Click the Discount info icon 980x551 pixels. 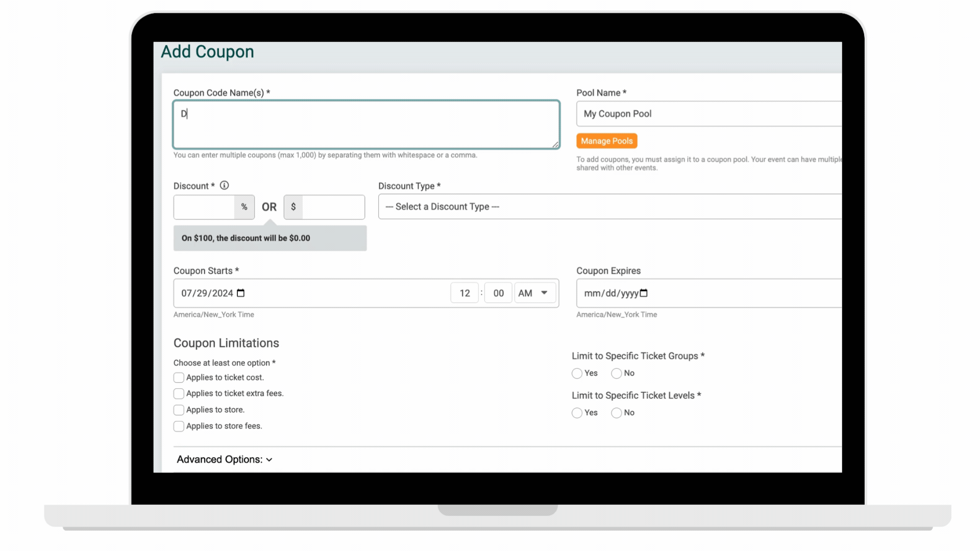(224, 186)
